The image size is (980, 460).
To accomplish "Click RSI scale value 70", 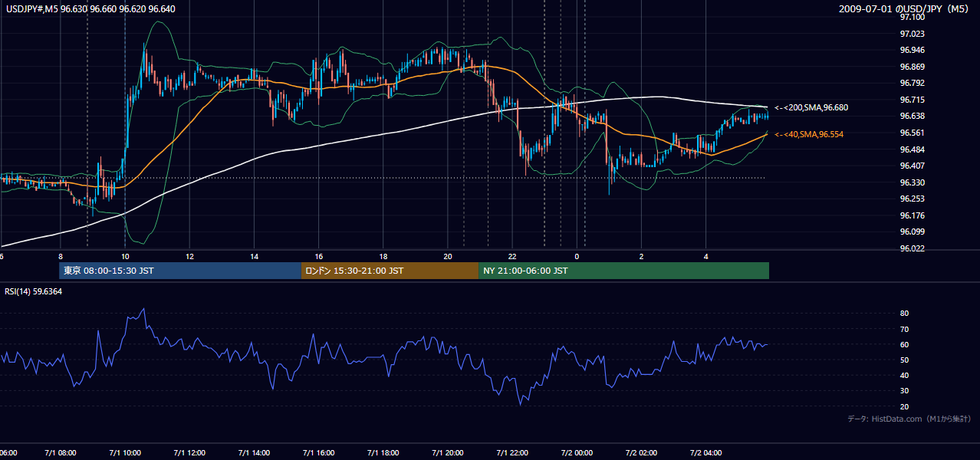I will pyautogui.click(x=904, y=329).
